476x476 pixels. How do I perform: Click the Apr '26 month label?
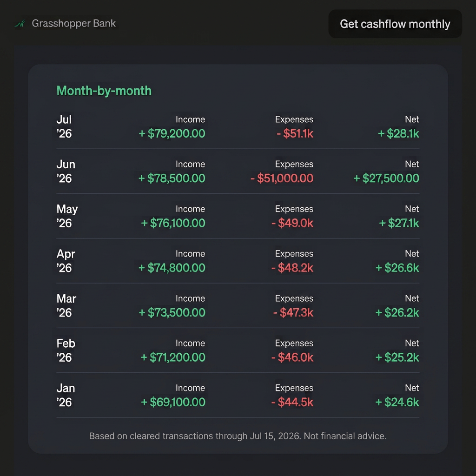(x=66, y=261)
